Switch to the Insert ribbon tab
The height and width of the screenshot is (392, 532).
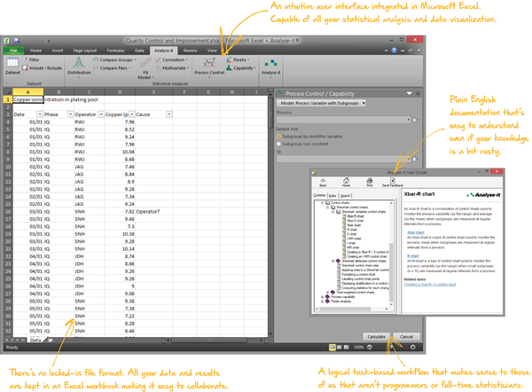coord(58,51)
